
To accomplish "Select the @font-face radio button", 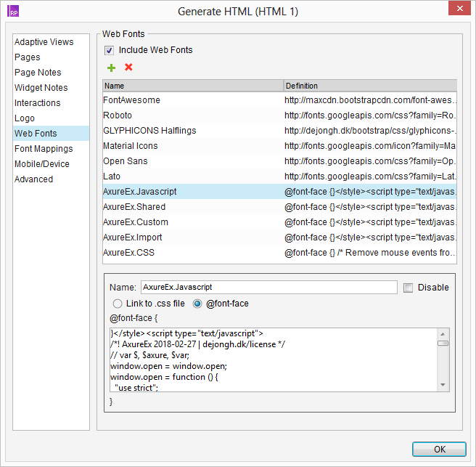I will point(197,304).
